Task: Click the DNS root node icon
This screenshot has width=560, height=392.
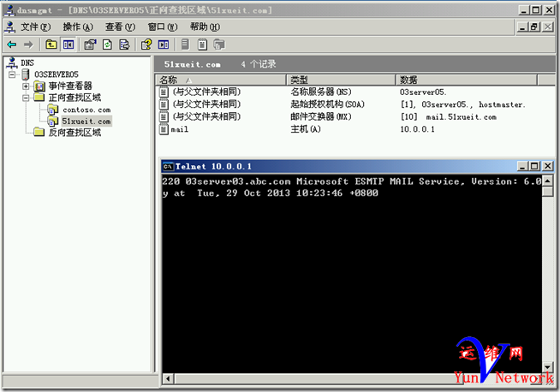Action: point(12,62)
